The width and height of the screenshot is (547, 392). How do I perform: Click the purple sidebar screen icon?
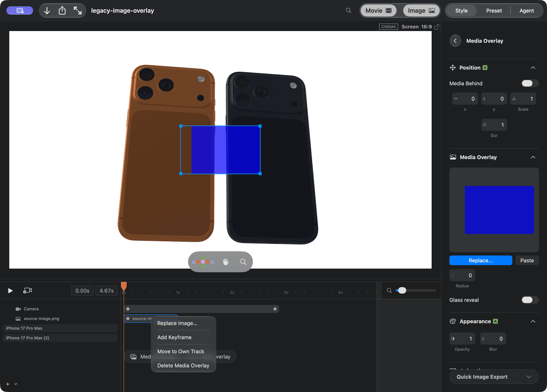[x=20, y=11]
